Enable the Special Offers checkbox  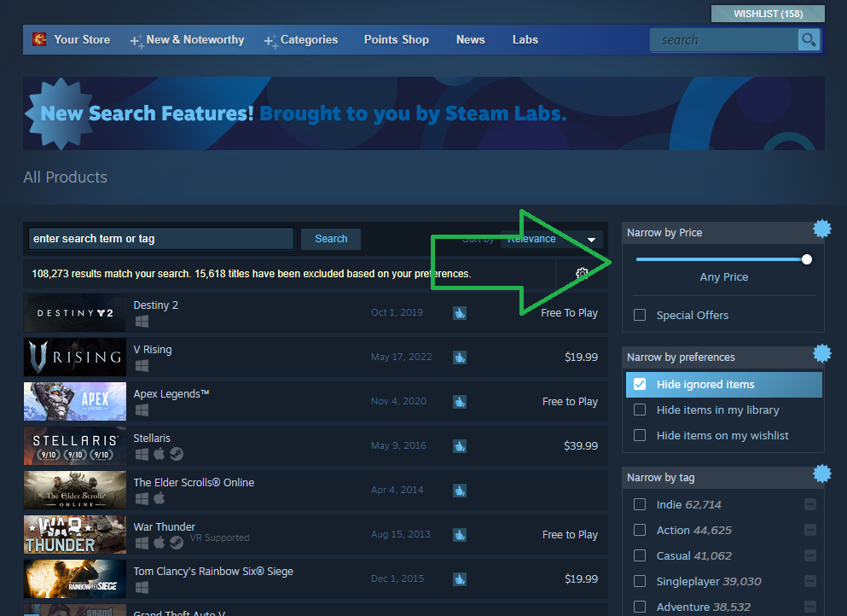point(640,315)
